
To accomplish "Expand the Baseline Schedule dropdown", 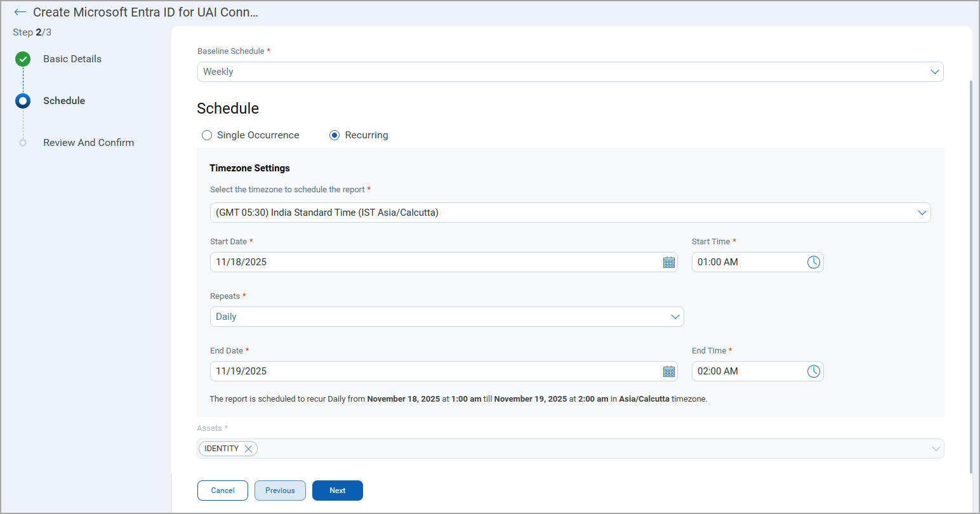I will click(934, 72).
